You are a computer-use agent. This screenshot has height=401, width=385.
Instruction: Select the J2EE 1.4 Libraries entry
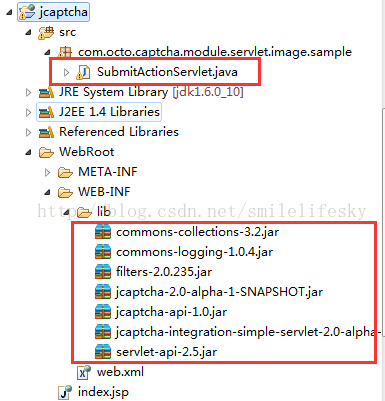(x=110, y=112)
